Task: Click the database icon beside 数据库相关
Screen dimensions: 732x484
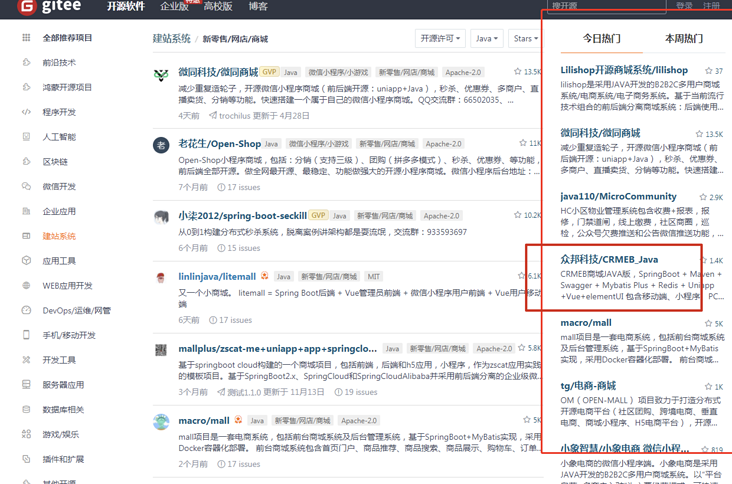Action: 26,409
